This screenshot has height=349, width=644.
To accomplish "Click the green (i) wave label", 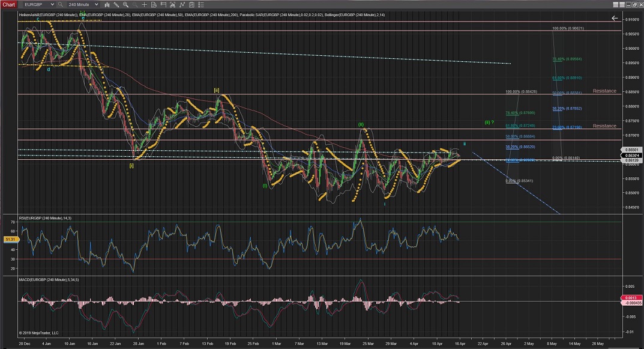I will 265,186.
